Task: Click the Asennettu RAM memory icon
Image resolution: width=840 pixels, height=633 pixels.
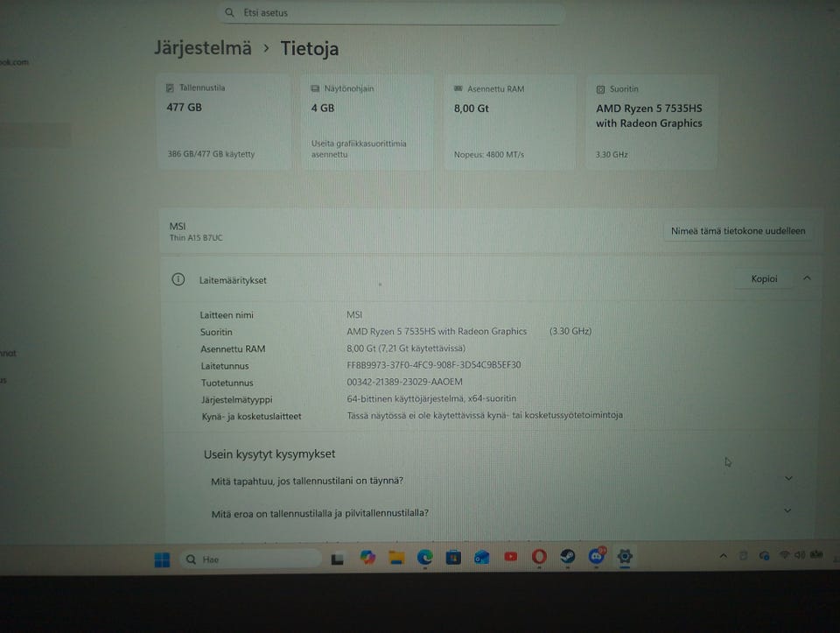Action: click(458, 88)
